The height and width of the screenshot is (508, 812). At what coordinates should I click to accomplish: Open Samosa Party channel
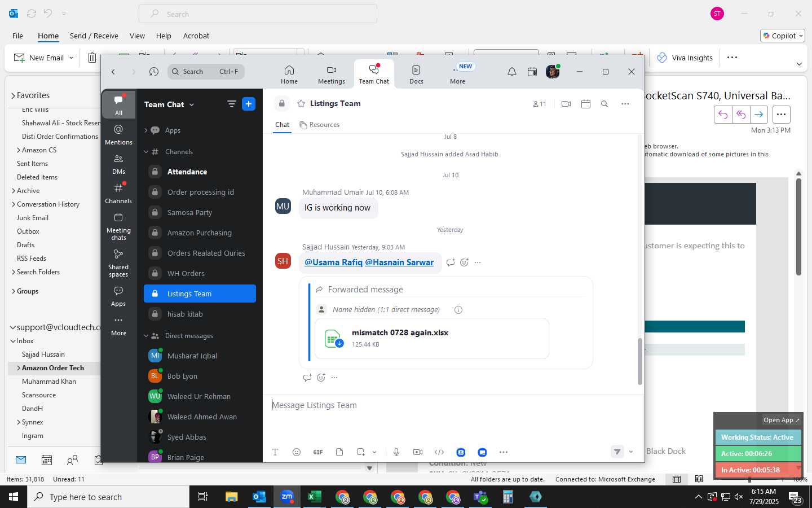coord(200,212)
